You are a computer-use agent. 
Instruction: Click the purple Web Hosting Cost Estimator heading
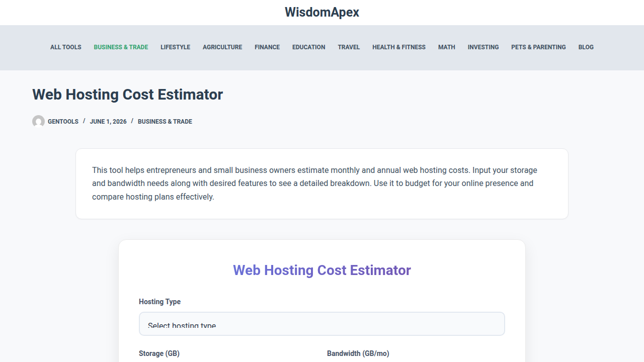click(x=322, y=270)
